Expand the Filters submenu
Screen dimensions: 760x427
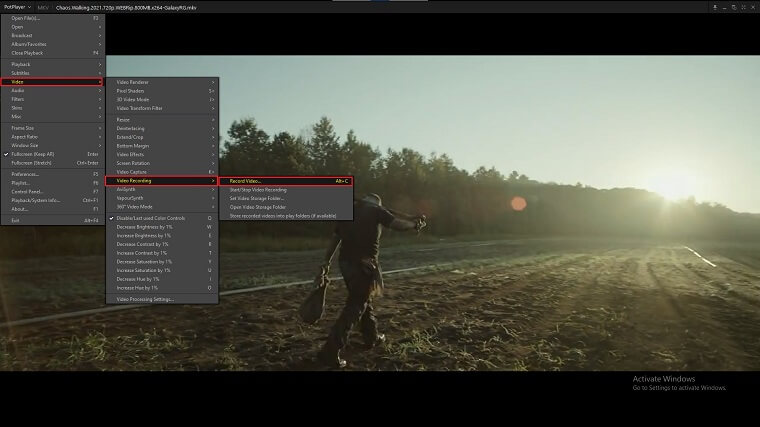pyautogui.click(x=53, y=99)
